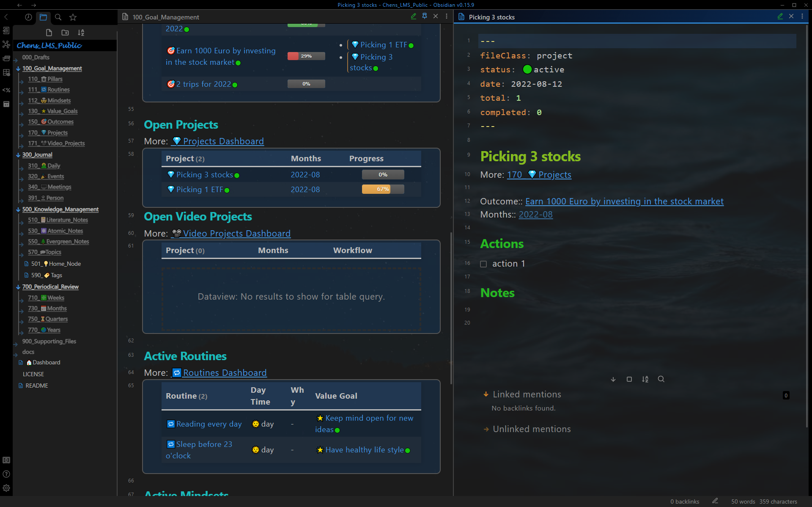Collapse the 500_Knowledge_Management folder
The height and width of the screenshot is (507, 812).
pyautogui.click(x=60, y=209)
